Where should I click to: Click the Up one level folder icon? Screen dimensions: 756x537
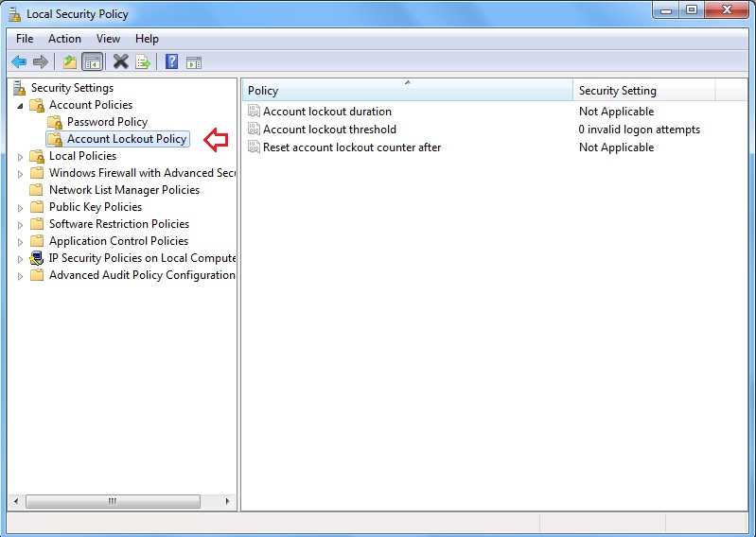tap(69, 62)
